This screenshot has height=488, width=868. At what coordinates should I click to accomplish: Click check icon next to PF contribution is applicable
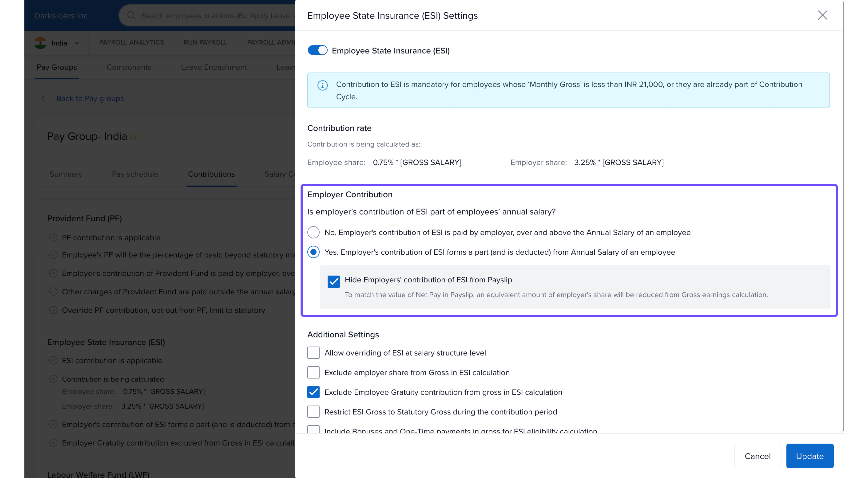coord(53,237)
